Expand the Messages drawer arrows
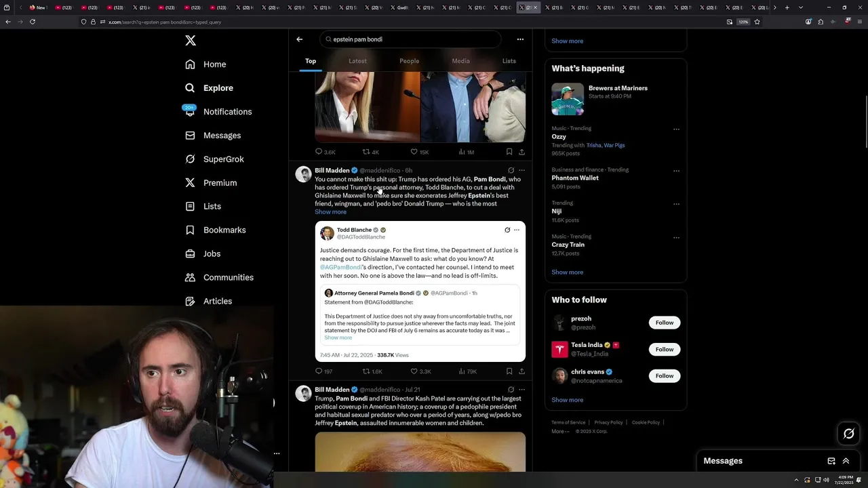The height and width of the screenshot is (488, 868). coord(846,461)
